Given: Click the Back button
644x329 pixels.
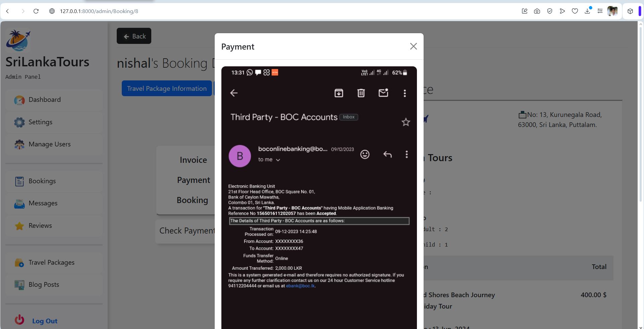Looking at the screenshot, I should (134, 36).
